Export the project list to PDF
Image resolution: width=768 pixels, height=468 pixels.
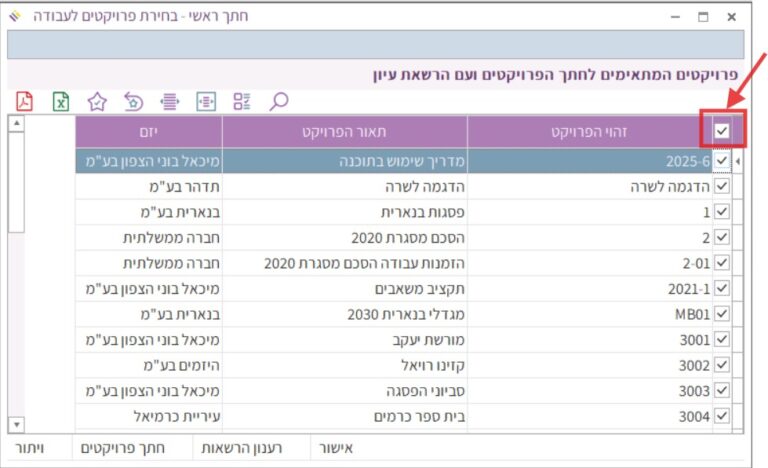click(x=25, y=101)
